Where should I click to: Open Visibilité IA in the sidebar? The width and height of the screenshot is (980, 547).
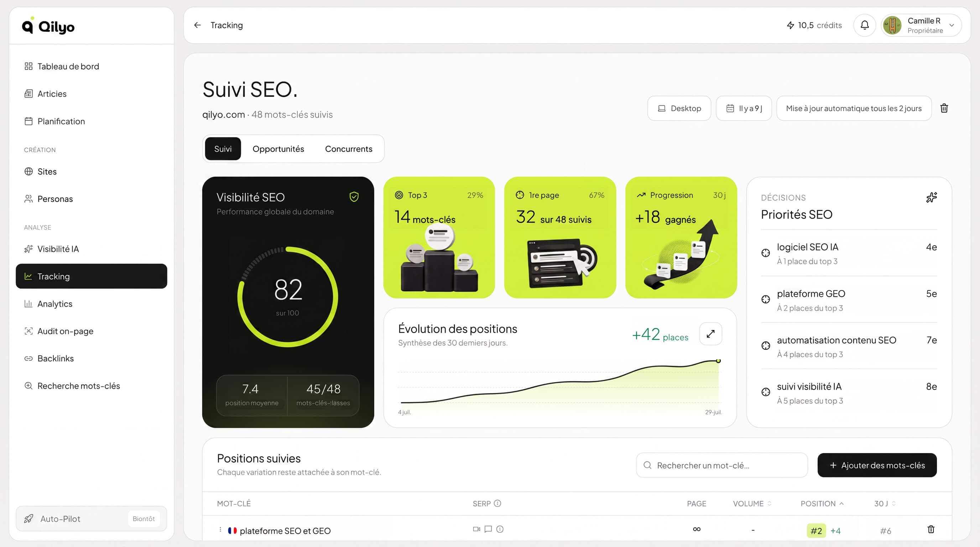(x=91, y=249)
